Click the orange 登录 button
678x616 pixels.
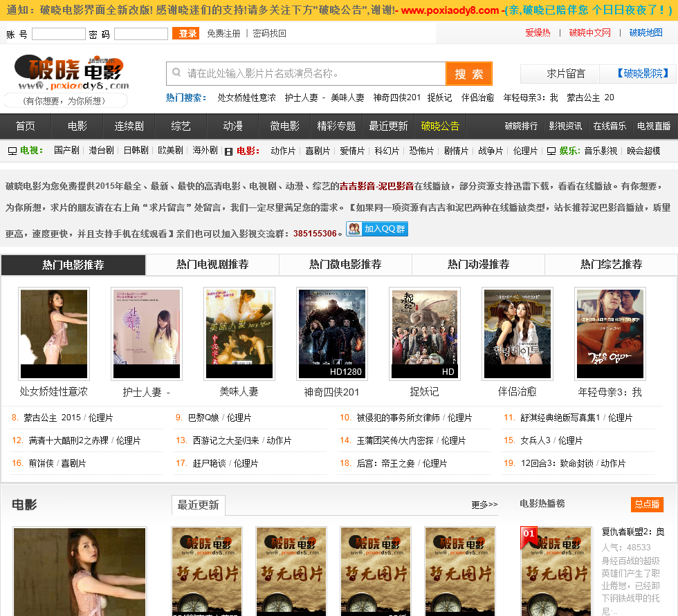(x=185, y=33)
